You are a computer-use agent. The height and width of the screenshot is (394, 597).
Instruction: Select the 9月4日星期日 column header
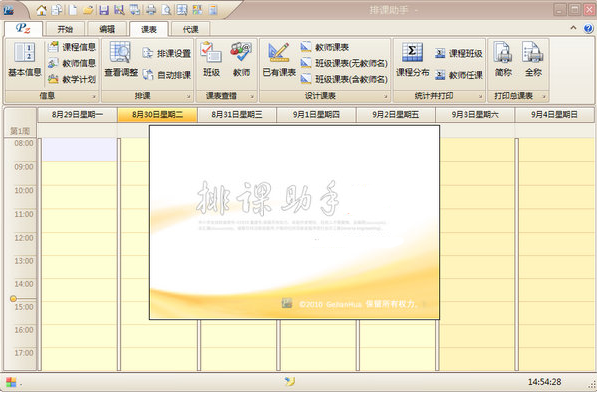point(554,115)
